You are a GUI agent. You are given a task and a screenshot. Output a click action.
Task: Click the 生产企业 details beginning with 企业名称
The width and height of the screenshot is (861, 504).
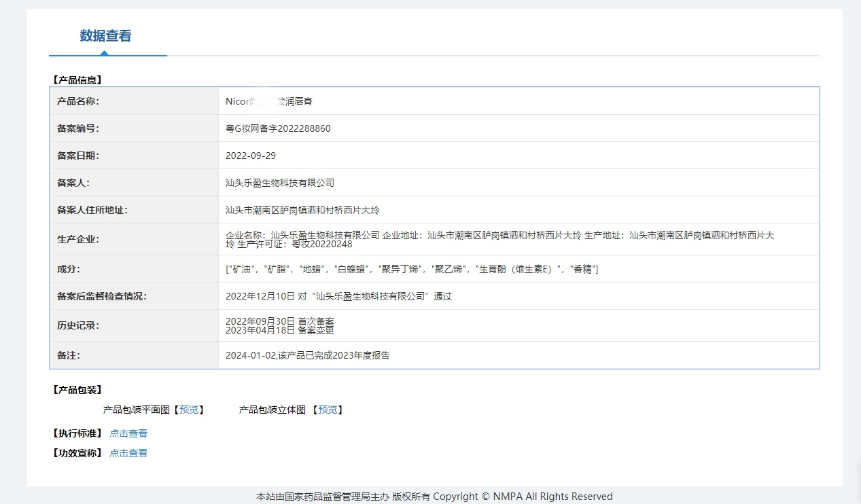[500, 239]
